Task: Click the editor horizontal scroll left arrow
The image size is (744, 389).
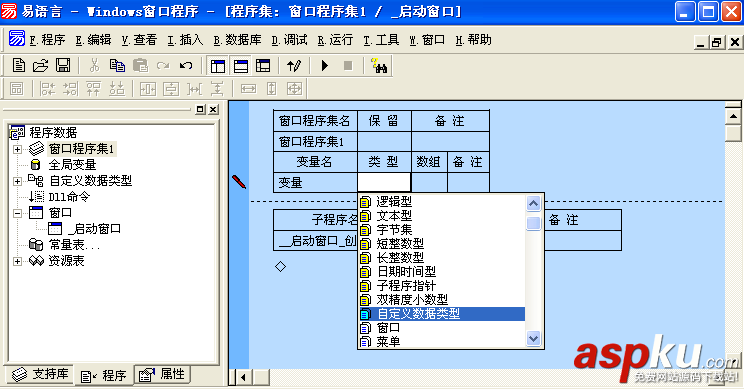Action: [x=243, y=378]
